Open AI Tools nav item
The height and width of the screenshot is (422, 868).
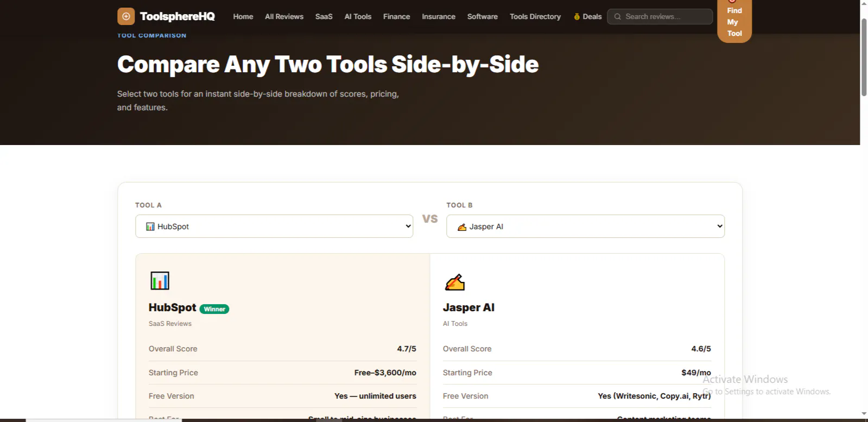358,17
